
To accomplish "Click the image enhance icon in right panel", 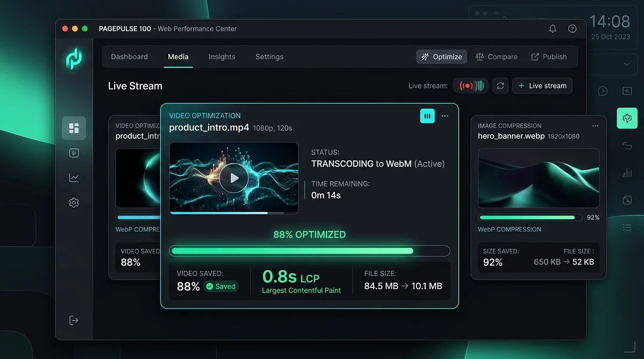I will [x=627, y=91].
